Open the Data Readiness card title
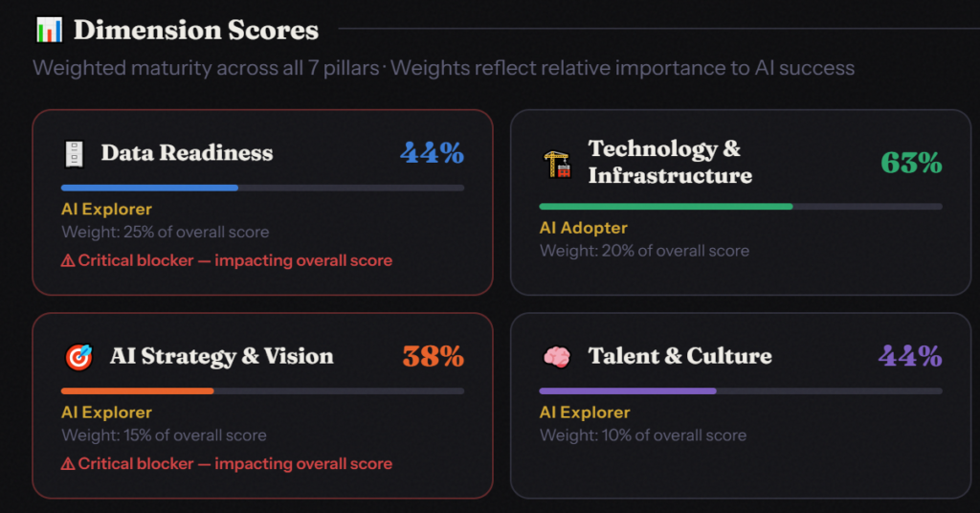This screenshot has height=513, width=980. click(187, 153)
